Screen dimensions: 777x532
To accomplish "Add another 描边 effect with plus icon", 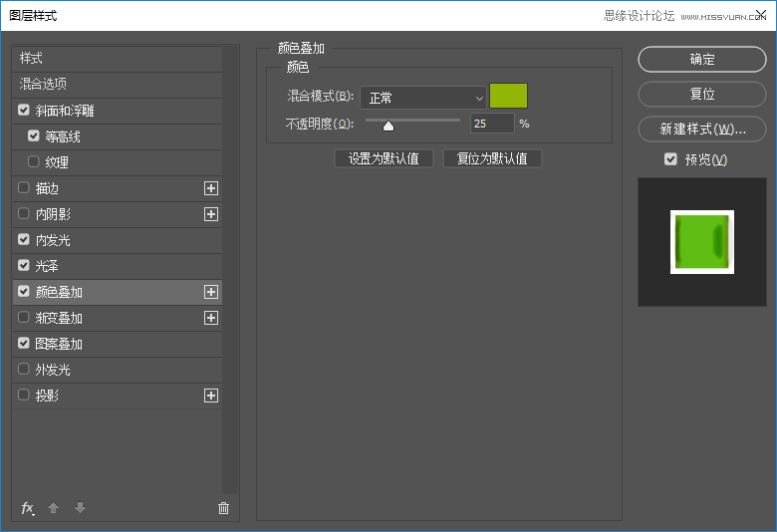I will click(211, 188).
